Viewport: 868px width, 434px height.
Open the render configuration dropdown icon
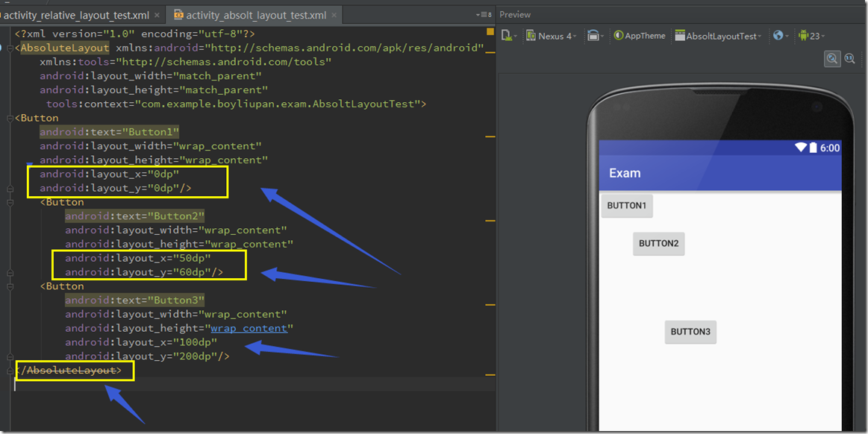(x=508, y=36)
